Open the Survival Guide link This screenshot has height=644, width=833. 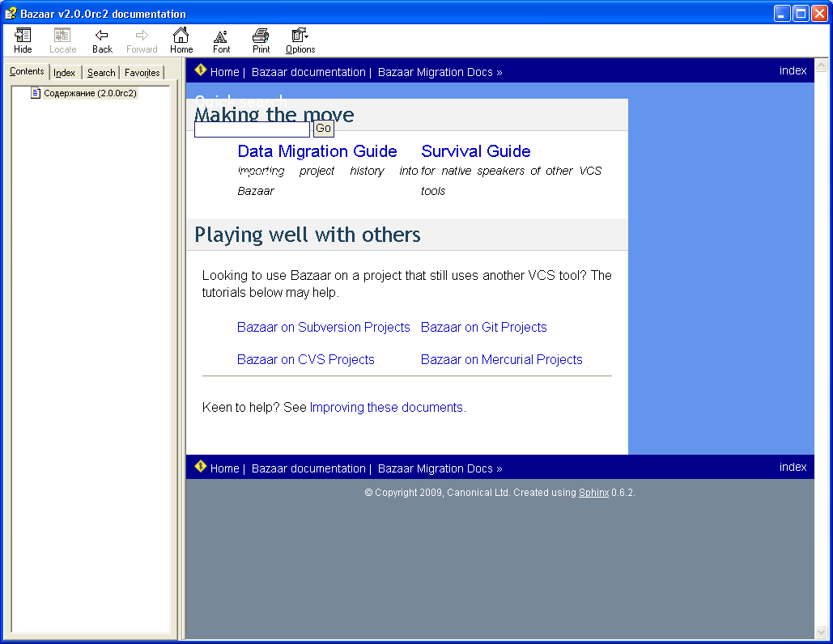coord(476,151)
